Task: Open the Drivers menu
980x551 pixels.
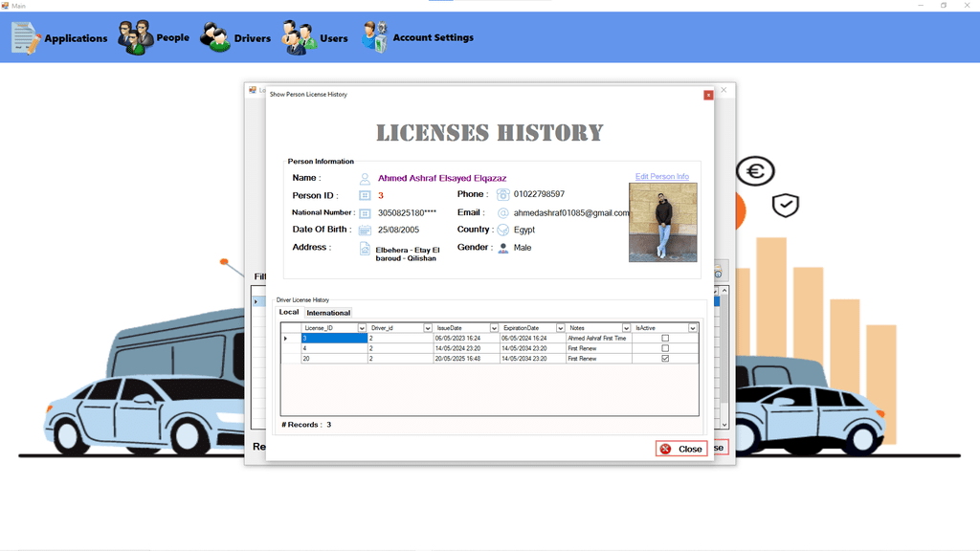Action: tap(235, 38)
